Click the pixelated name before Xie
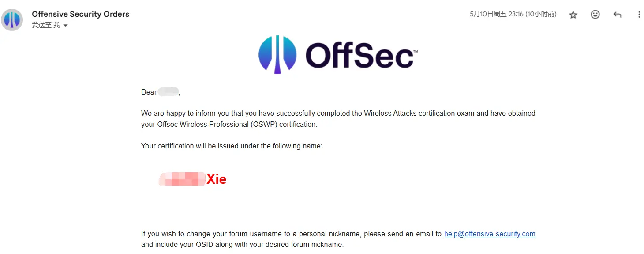The height and width of the screenshot is (254, 644). tap(182, 179)
